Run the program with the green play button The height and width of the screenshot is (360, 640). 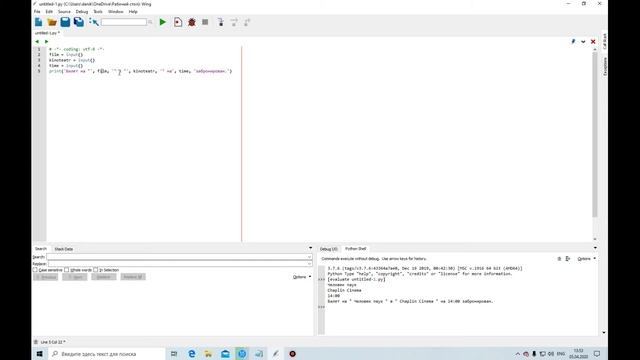tap(163, 22)
